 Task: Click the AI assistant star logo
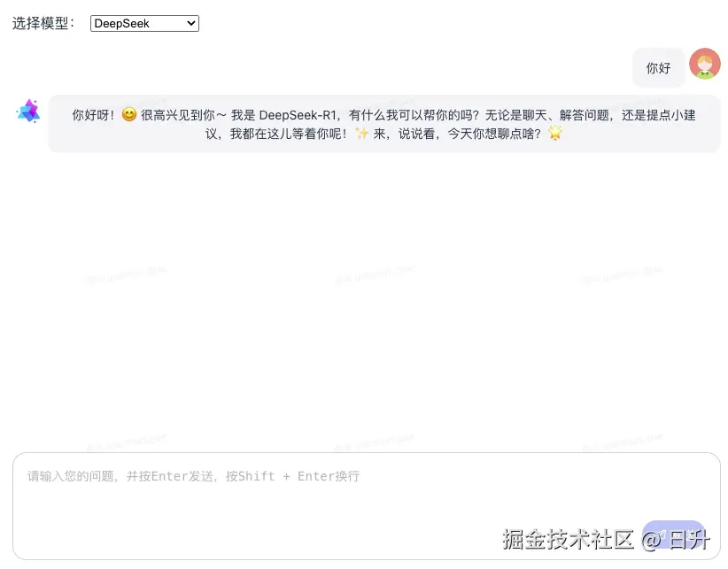tap(28, 111)
